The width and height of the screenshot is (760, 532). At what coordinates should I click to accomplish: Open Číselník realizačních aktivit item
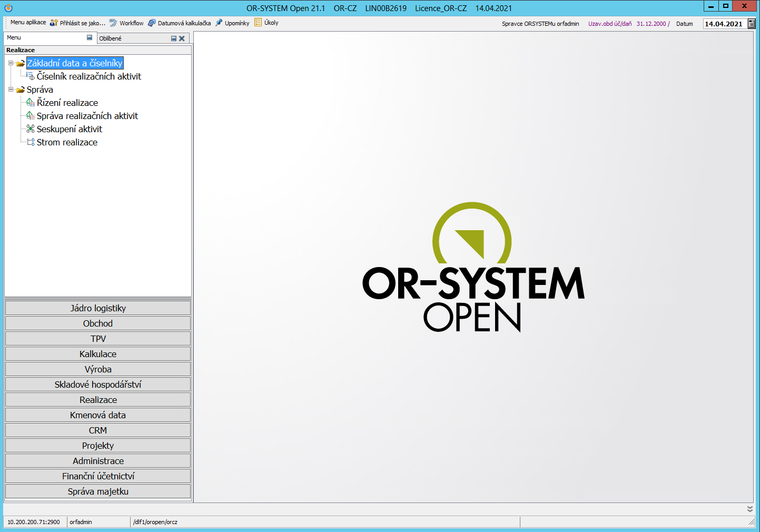[88, 76]
